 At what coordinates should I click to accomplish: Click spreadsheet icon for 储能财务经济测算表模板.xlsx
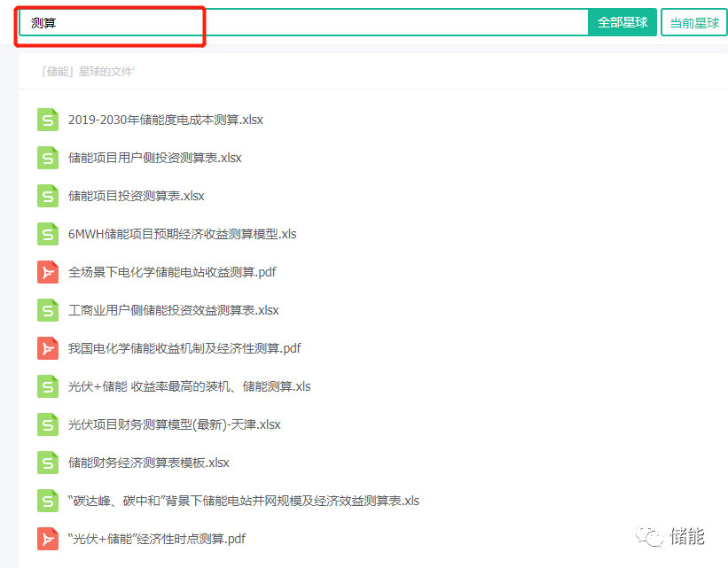point(47,463)
